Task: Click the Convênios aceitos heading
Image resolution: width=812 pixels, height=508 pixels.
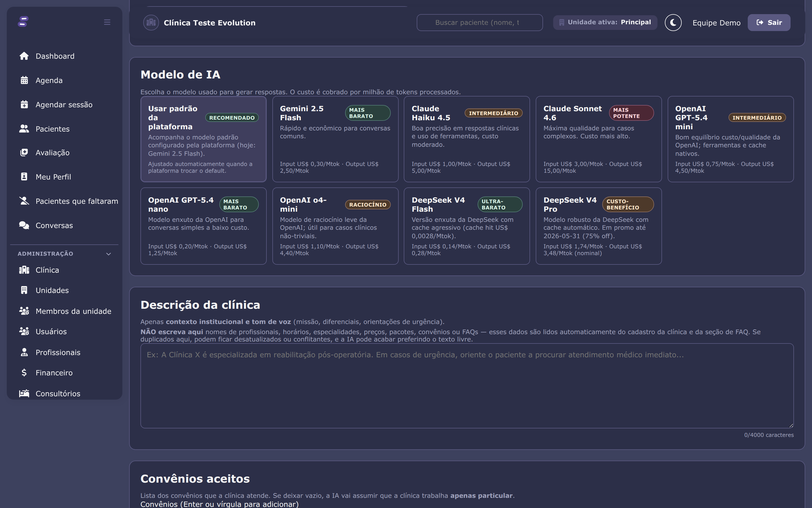Action: click(x=195, y=478)
